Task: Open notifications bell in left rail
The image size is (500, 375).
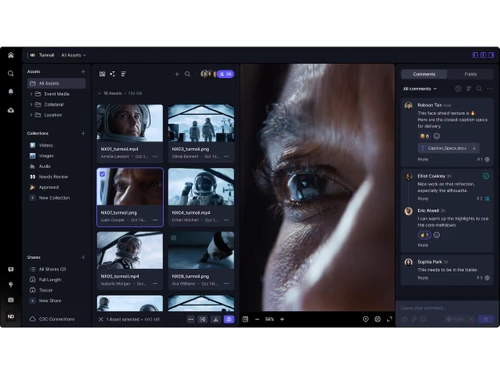Action: click(x=11, y=92)
